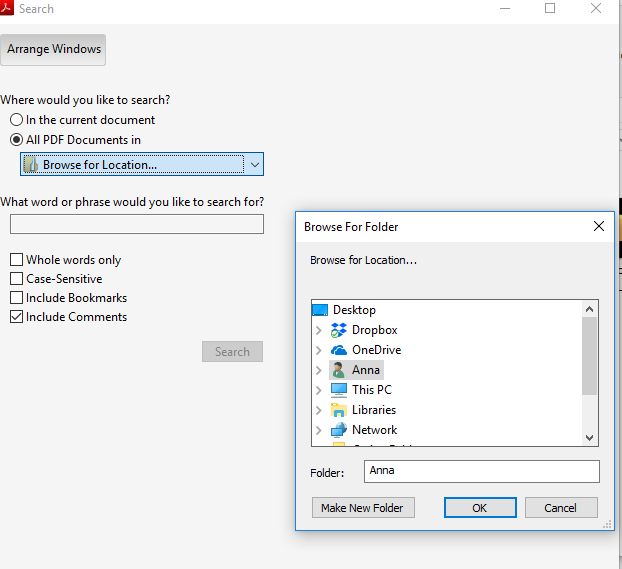Select the Anna user icon
This screenshot has width=622, height=569.
click(x=338, y=370)
